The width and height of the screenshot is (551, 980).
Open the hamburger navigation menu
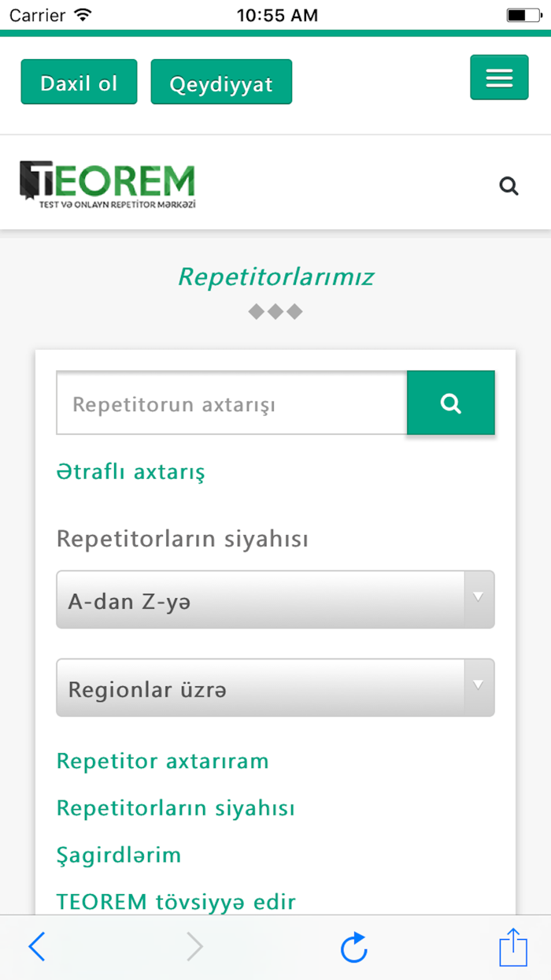(x=499, y=78)
